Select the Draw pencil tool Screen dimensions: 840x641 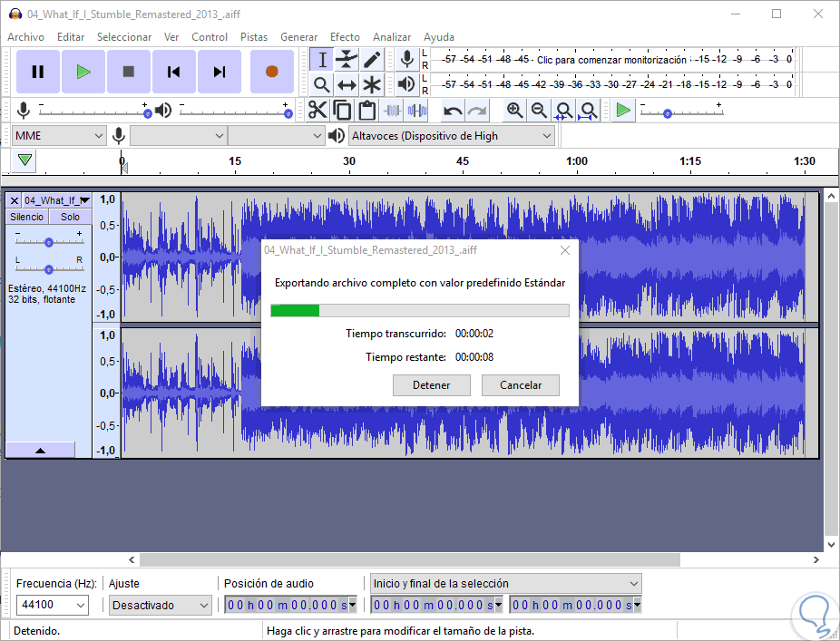click(372, 60)
